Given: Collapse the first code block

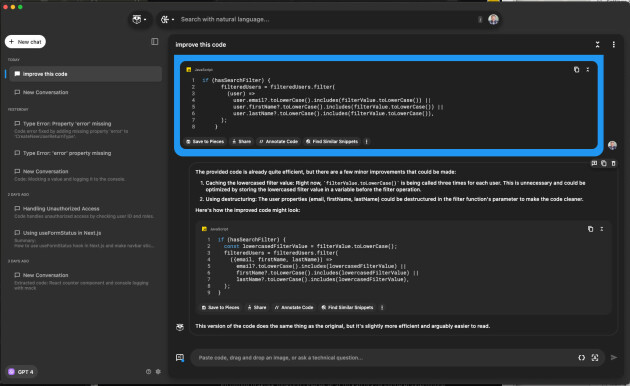Looking at the screenshot, I should [588, 69].
